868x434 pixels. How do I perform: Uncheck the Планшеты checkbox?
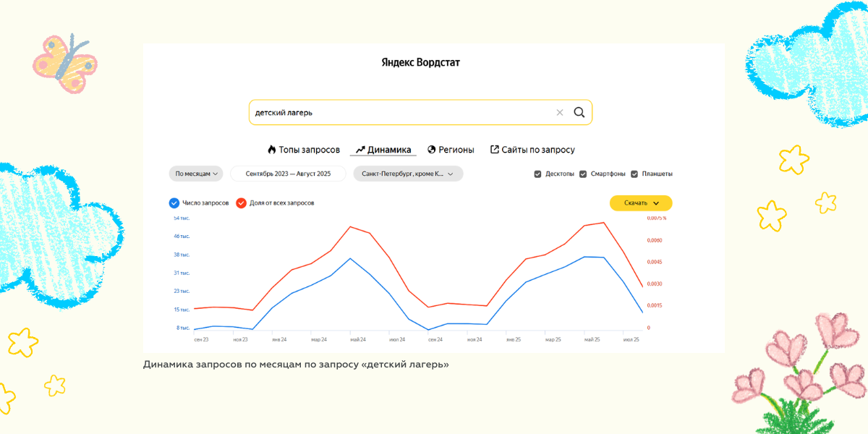(634, 174)
